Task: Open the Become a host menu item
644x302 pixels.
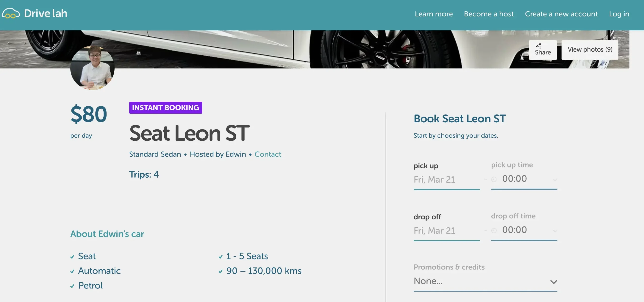Action: [x=489, y=14]
